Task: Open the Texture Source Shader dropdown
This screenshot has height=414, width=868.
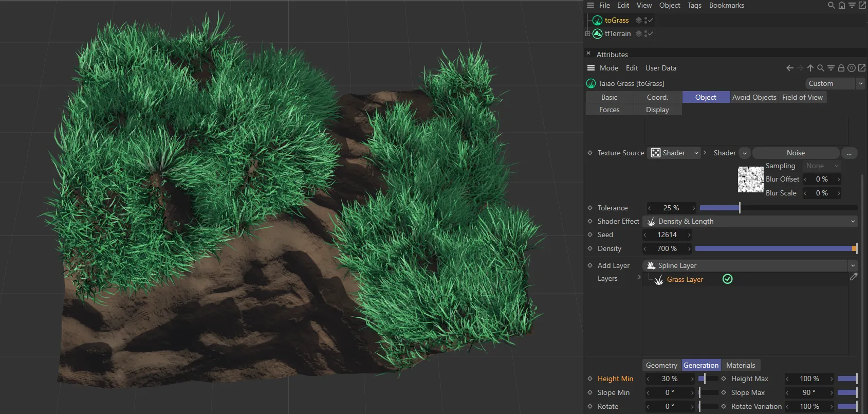Action: (x=674, y=153)
